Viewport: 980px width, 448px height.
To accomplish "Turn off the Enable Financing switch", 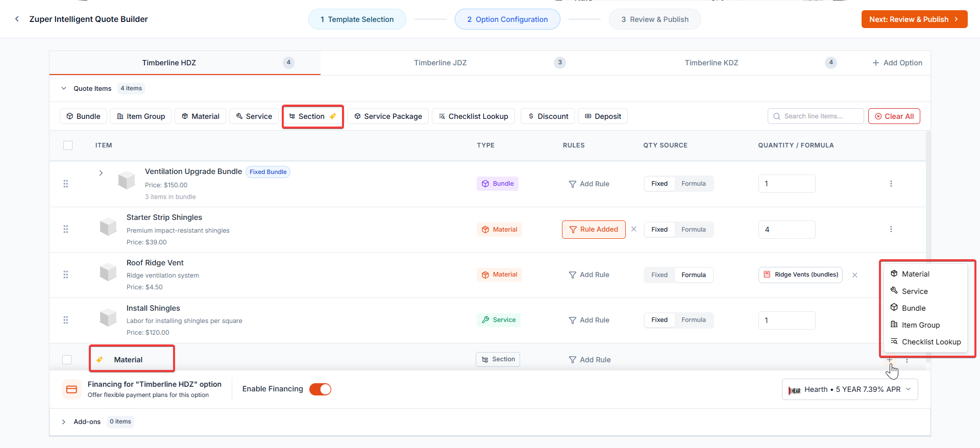I will point(320,389).
